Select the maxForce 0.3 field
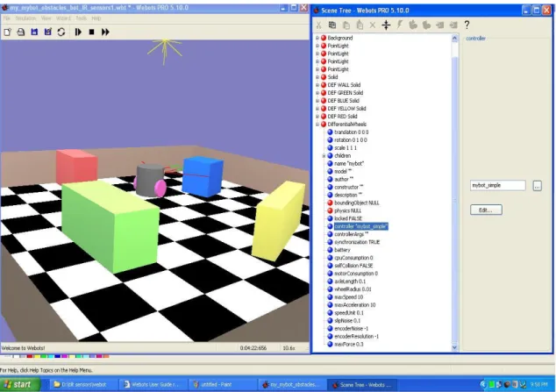The width and height of the screenshot is (556, 392). (348, 345)
